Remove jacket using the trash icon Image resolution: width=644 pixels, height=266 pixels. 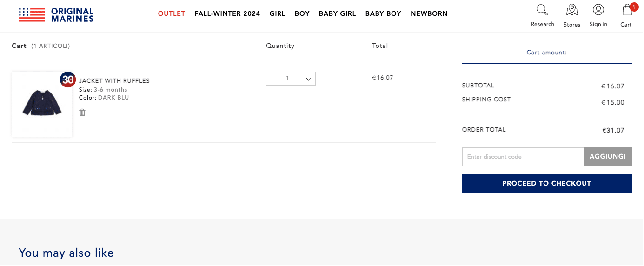(x=82, y=112)
